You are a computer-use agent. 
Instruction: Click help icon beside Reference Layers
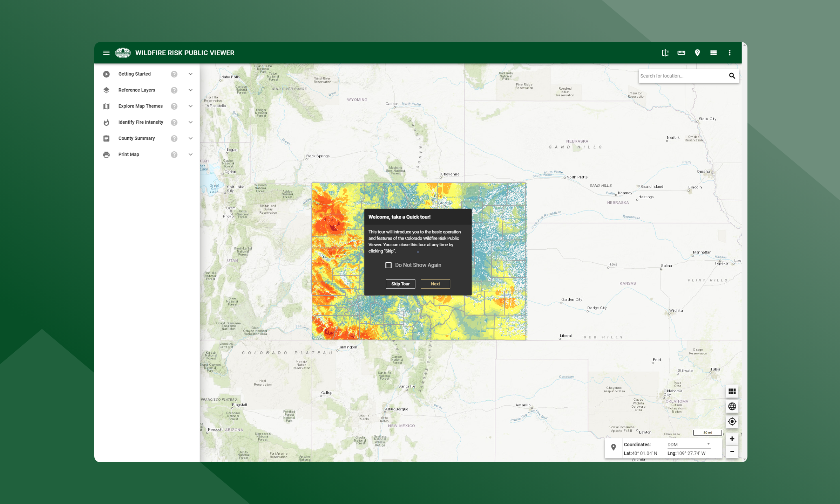pos(174,90)
